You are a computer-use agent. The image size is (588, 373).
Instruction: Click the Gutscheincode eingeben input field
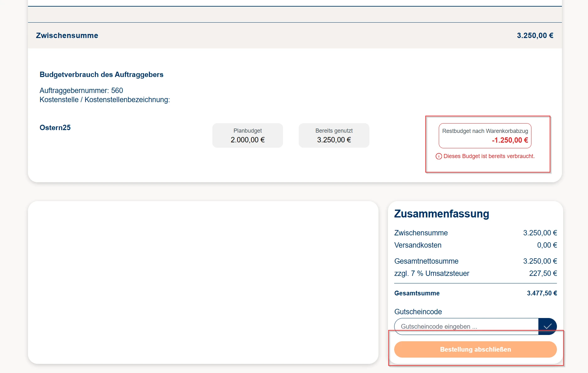(466, 326)
